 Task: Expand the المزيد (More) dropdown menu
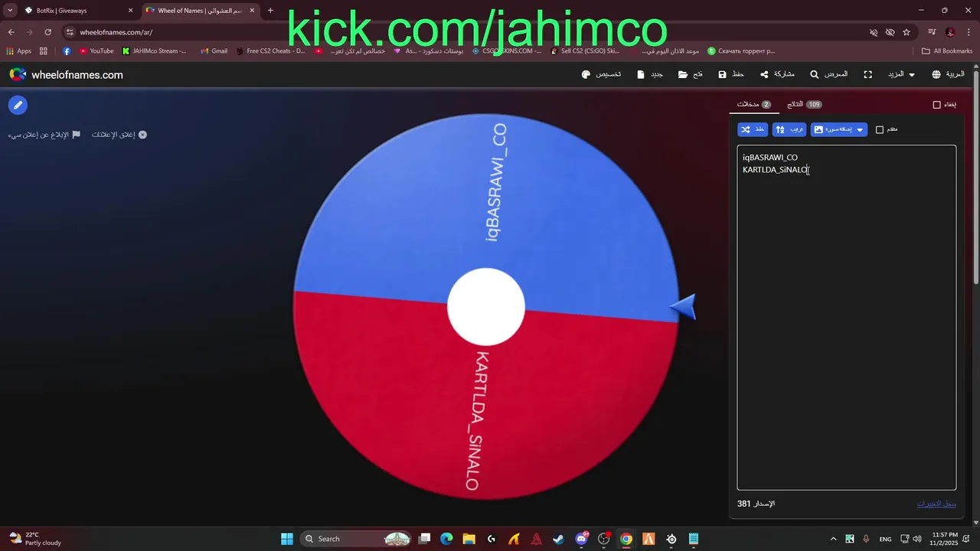(x=901, y=74)
